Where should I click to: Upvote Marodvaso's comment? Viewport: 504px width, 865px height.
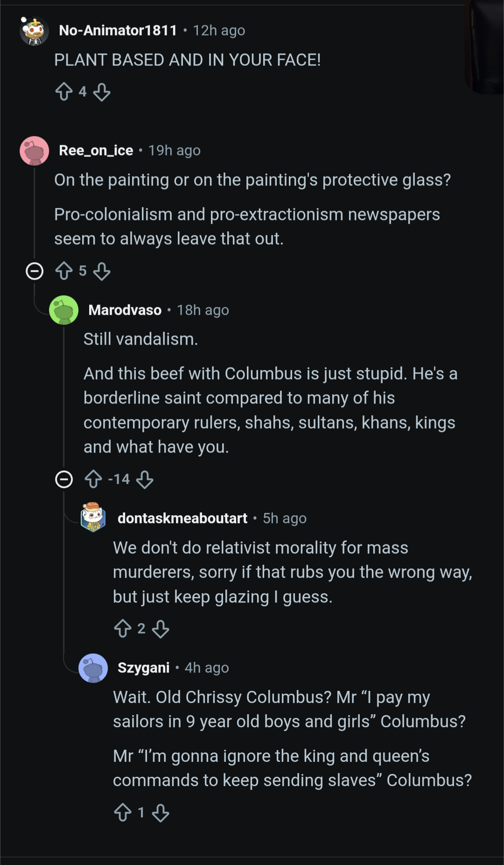pos(93,479)
